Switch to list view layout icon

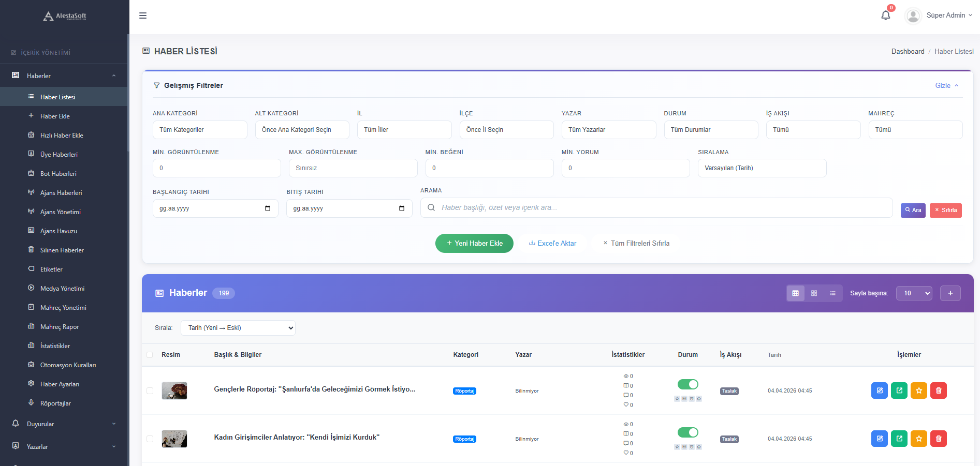point(832,293)
